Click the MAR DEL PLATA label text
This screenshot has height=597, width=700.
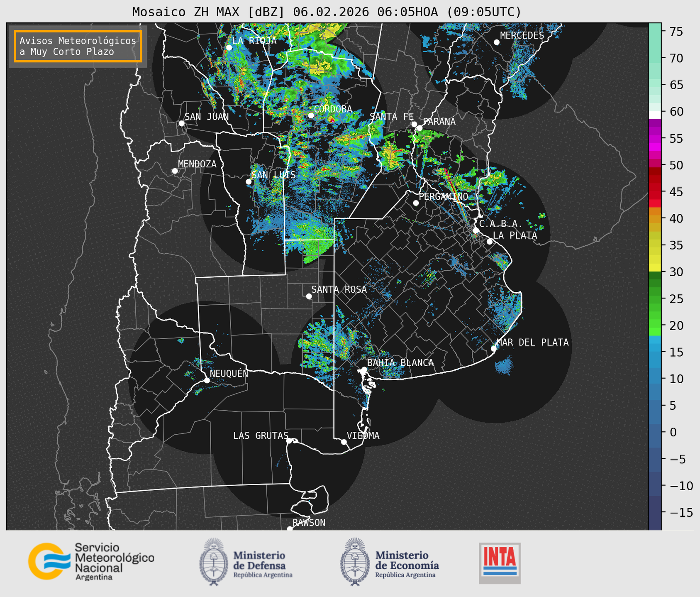(x=532, y=343)
